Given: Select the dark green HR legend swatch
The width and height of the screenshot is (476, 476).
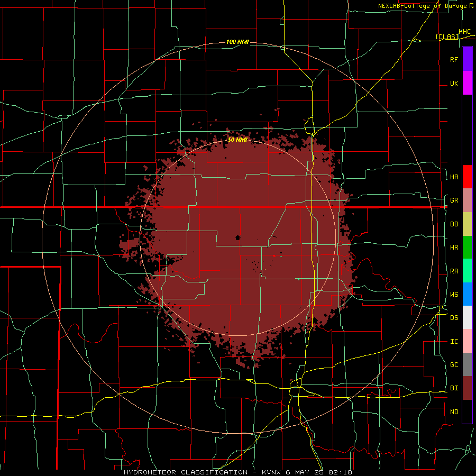Looking at the screenshot, I should [x=467, y=248].
